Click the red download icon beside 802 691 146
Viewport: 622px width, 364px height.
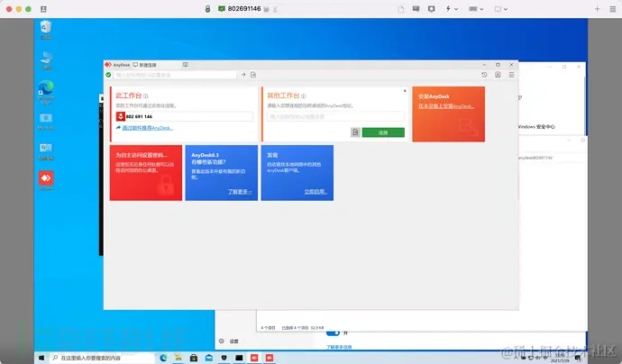point(121,116)
